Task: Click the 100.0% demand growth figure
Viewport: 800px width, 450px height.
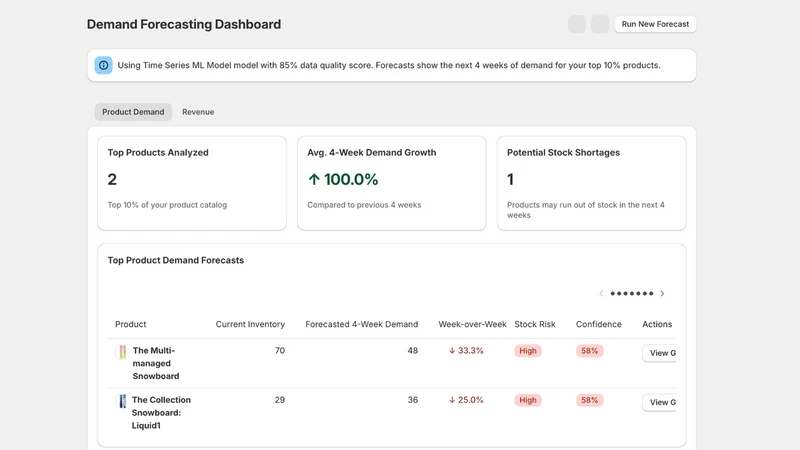Action: pyautogui.click(x=343, y=180)
